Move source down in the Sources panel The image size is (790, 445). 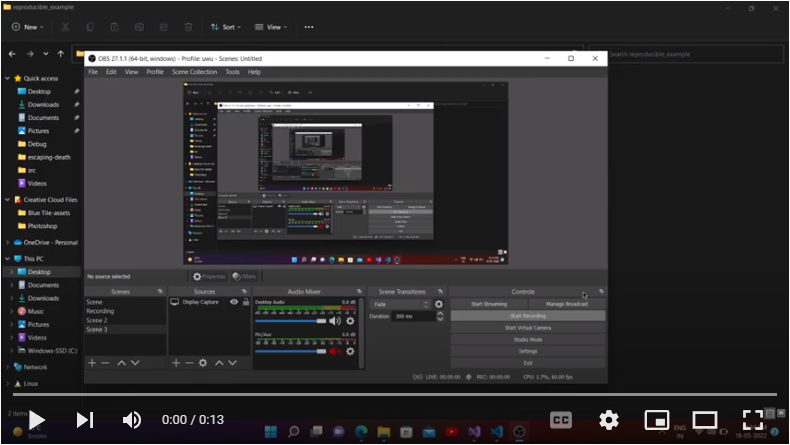(x=232, y=363)
